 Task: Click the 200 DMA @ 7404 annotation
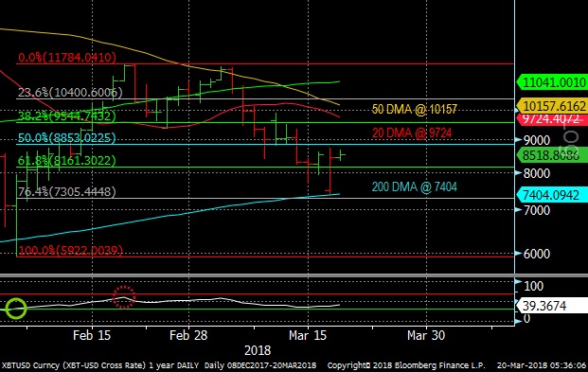tap(415, 186)
